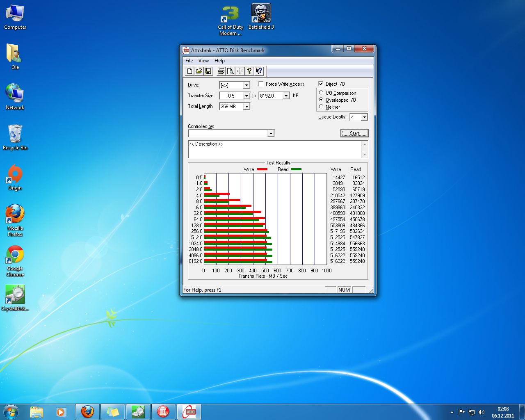Click the Start benchmark button
The height and width of the screenshot is (420, 525).
(x=354, y=133)
